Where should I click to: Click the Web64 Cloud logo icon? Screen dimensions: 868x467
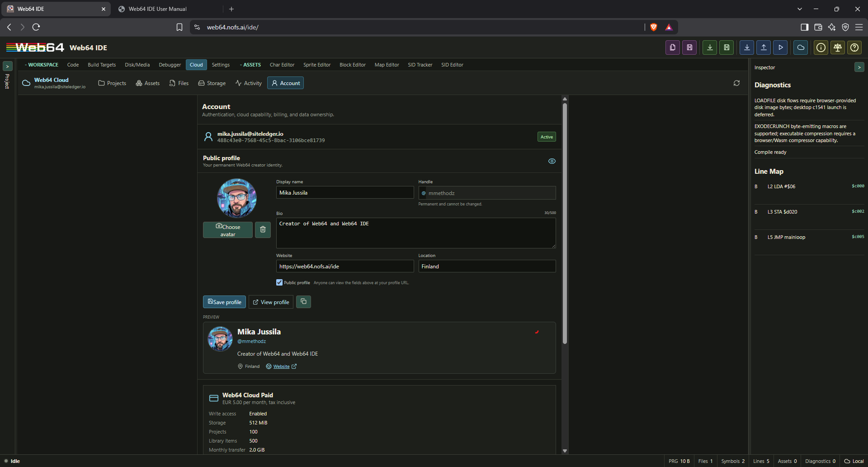coord(26,83)
